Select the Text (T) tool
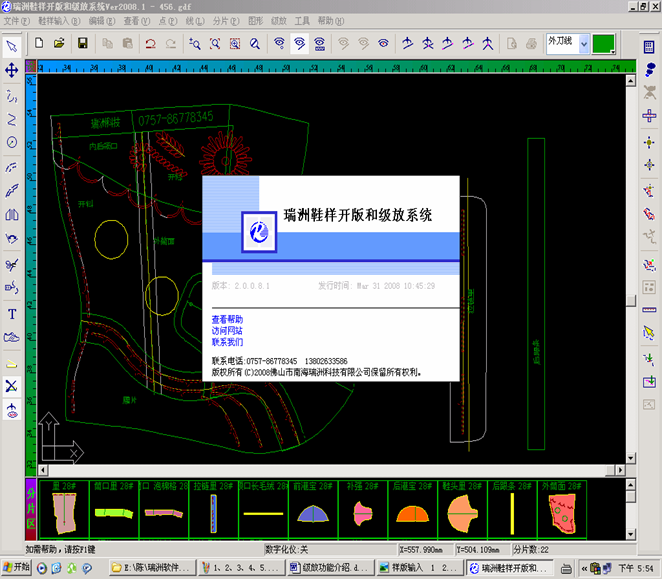 click(x=12, y=313)
